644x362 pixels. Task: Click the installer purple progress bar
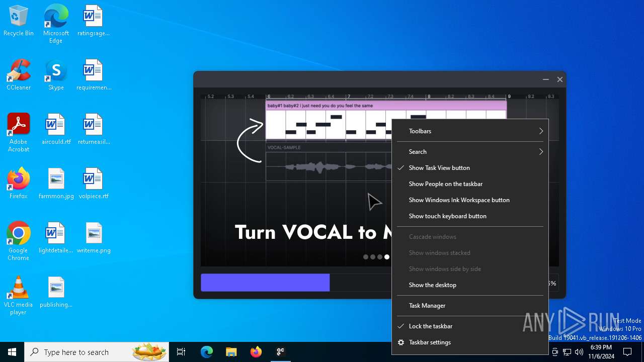click(265, 283)
